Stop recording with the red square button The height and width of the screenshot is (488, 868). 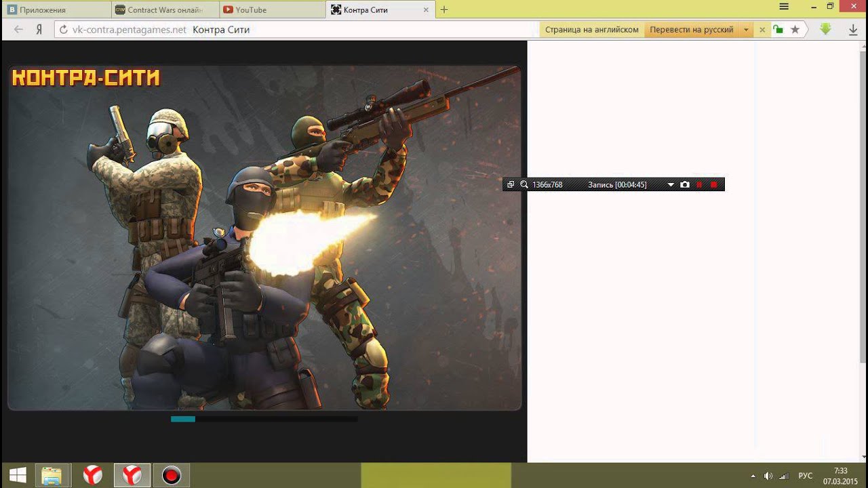[713, 184]
